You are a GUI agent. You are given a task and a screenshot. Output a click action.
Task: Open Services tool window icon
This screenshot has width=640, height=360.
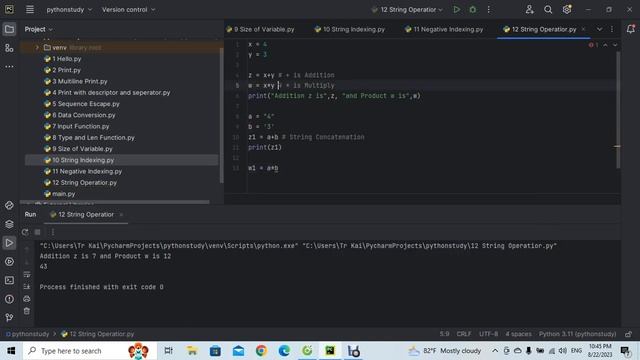9,262
